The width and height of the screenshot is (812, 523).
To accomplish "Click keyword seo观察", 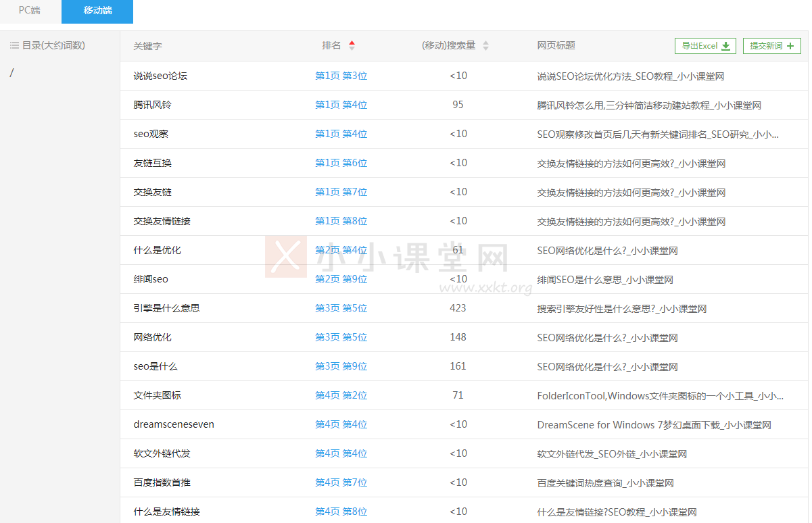I will click(x=151, y=134).
